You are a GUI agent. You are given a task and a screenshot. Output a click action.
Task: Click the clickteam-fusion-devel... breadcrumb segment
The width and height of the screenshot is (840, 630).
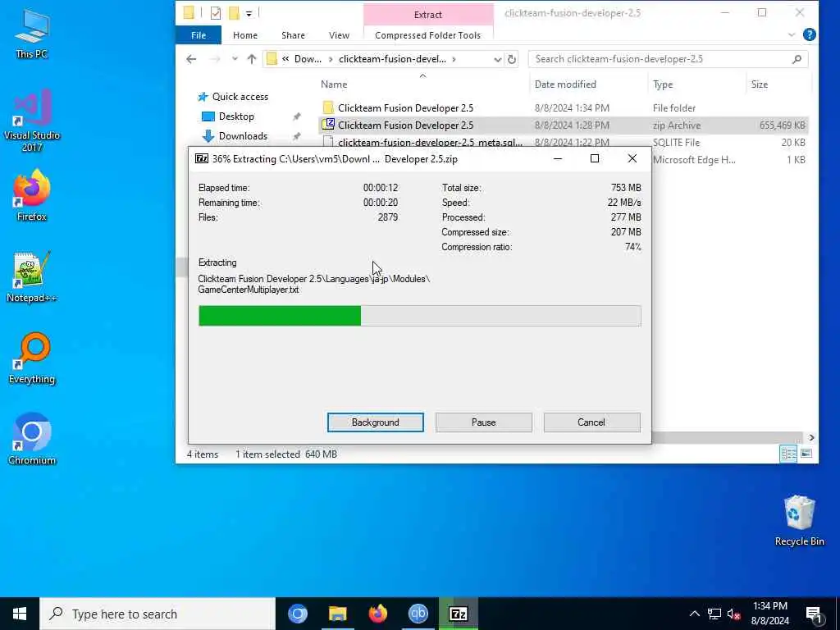[392, 59]
